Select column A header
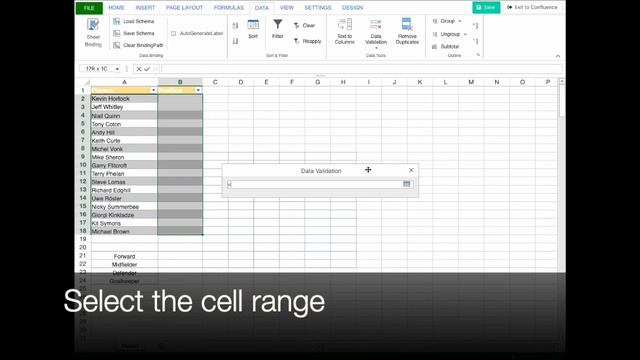This screenshot has width=640, height=360. pos(124,82)
